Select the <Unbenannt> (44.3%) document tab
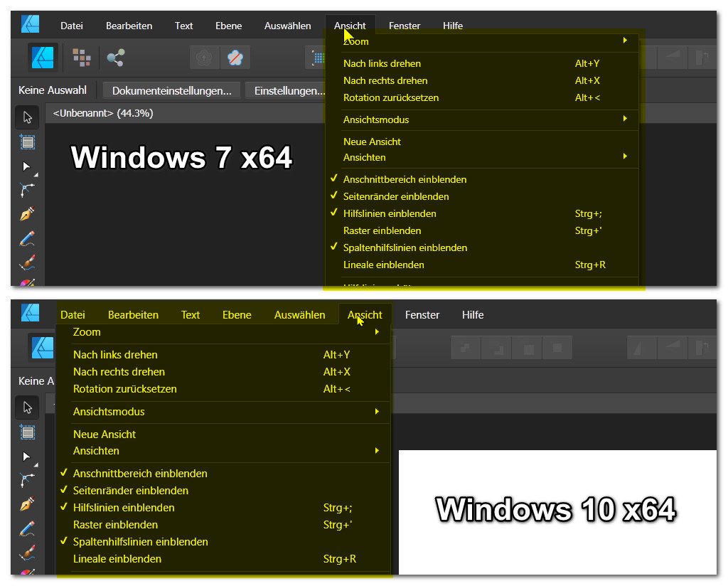This screenshot has height=586, width=728. [x=103, y=113]
